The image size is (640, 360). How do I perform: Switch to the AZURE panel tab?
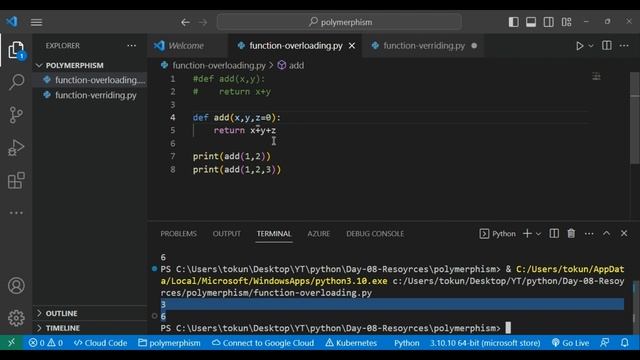(x=318, y=233)
